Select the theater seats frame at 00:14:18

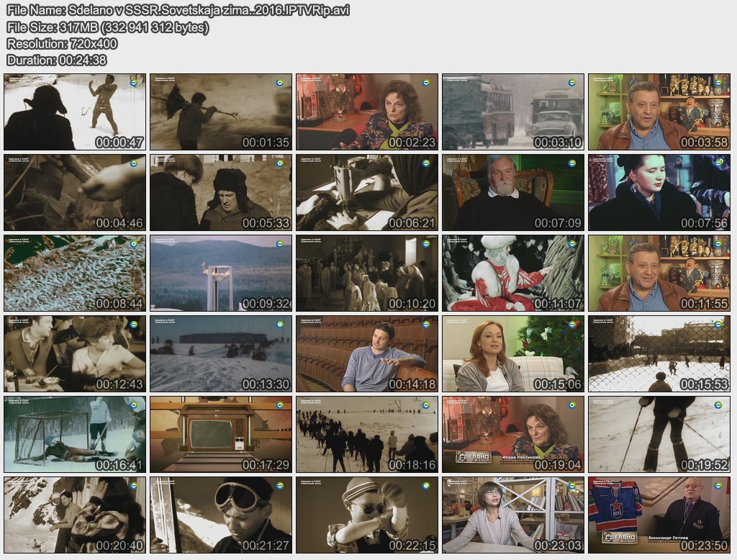coord(367,353)
